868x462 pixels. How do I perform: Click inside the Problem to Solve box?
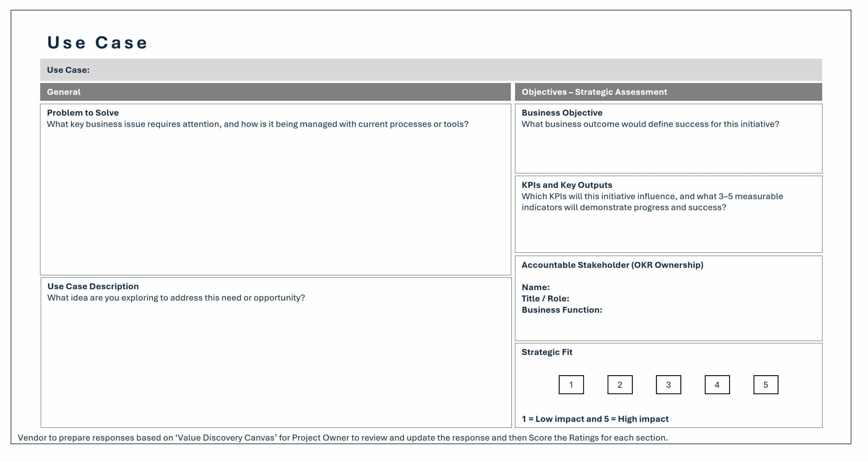(272, 194)
